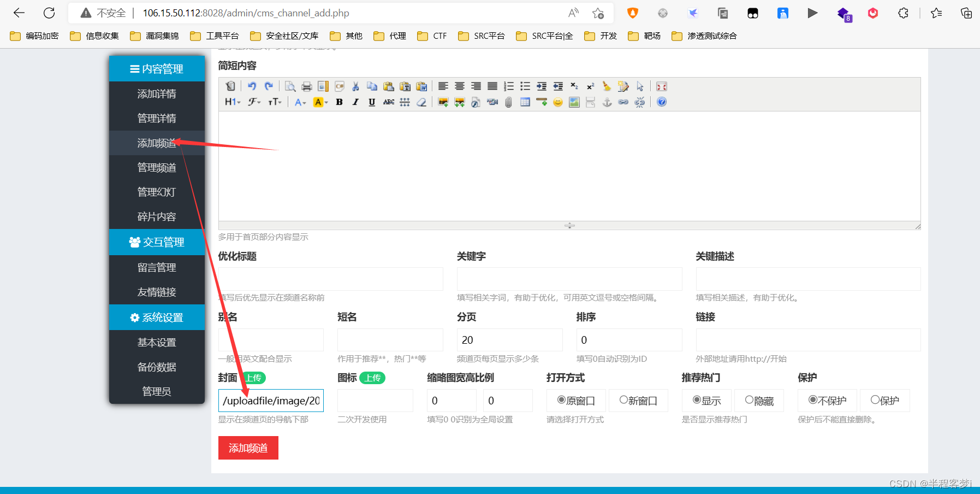Insert attachment file paperclip icon
Screen dimensions: 980x494
click(x=509, y=102)
